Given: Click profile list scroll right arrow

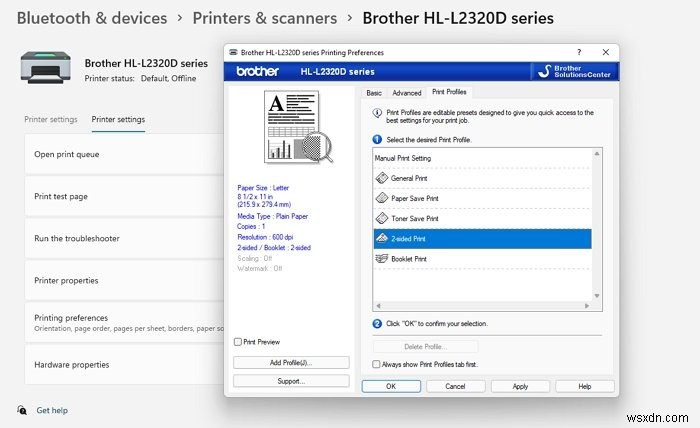Looking at the screenshot, I should (x=587, y=306).
